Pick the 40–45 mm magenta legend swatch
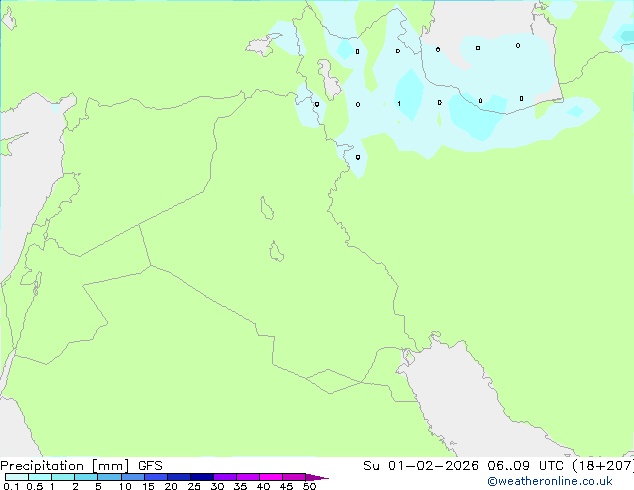 click(271, 477)
